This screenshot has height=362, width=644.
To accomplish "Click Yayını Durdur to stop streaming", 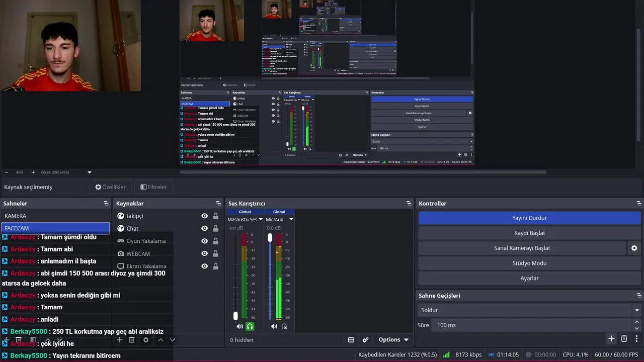I will (529, 218).
